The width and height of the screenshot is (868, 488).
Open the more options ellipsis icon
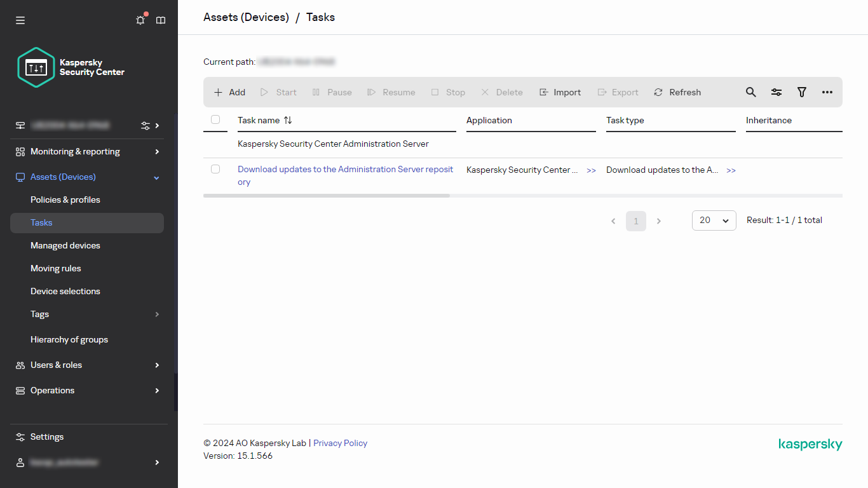(827, 92)
